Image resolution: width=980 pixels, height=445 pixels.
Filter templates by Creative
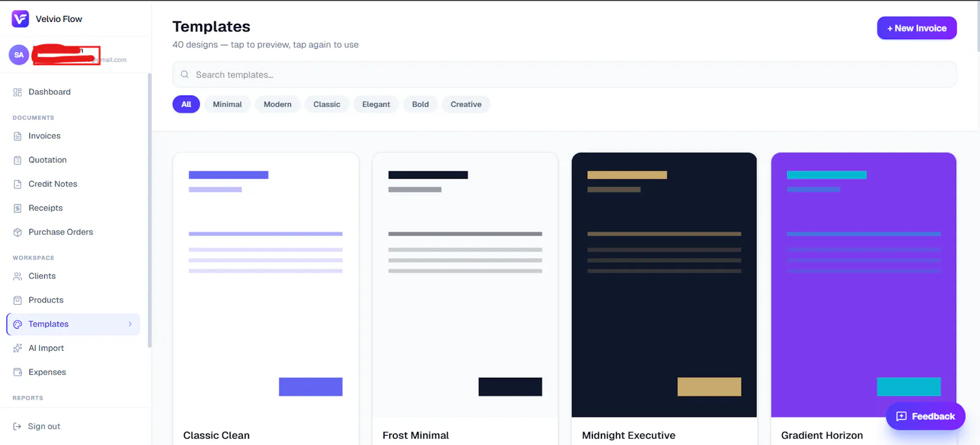point(466,104)
